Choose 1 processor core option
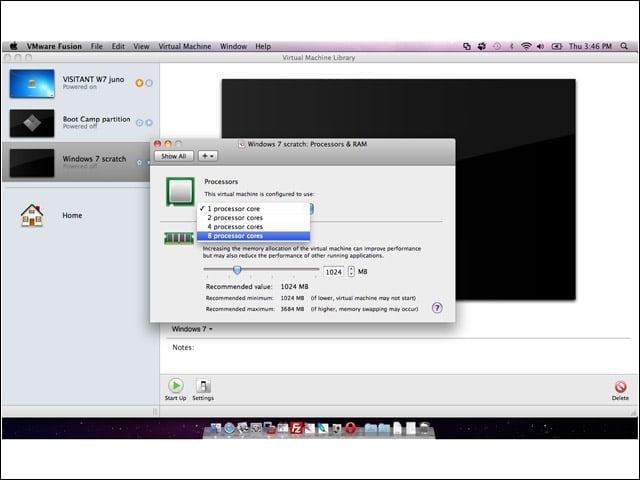The image size is (640, 480). click(253, 209)
